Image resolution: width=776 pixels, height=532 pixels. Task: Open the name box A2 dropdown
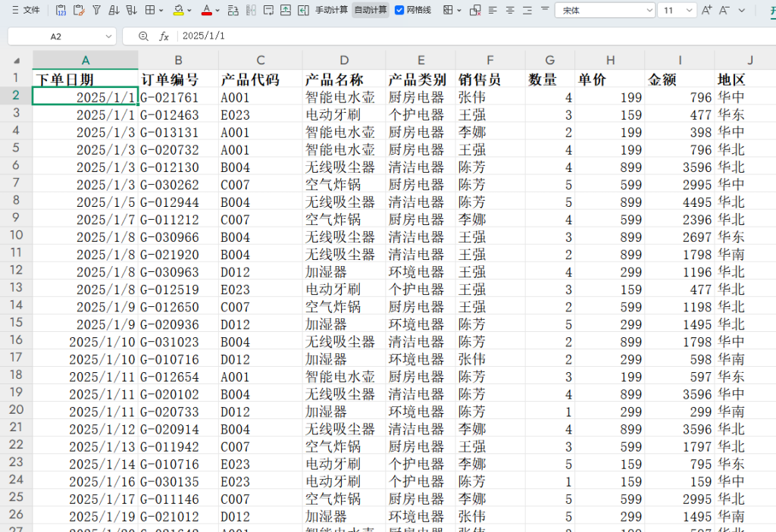click(108, 36)
